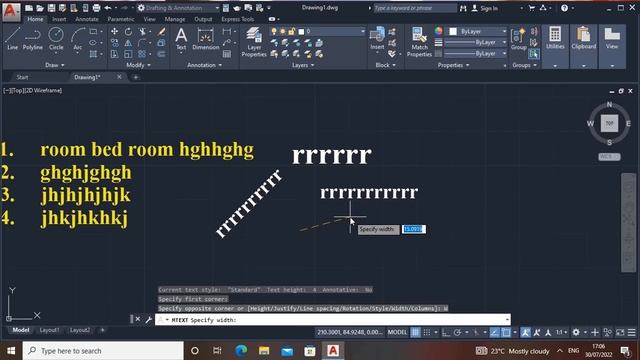The image size is (640, 360).
Task: Toggle drawing grid display in status bar
Action: (x=415, y=332)
